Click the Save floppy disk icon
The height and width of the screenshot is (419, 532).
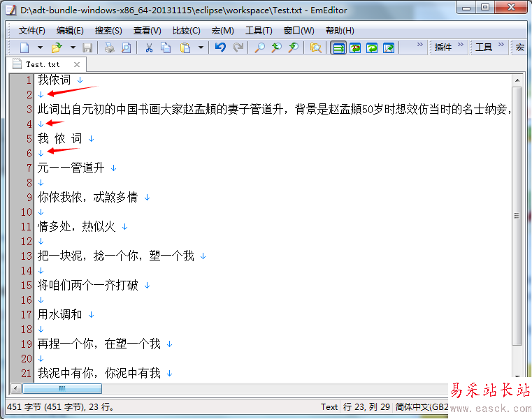[87, 47]
